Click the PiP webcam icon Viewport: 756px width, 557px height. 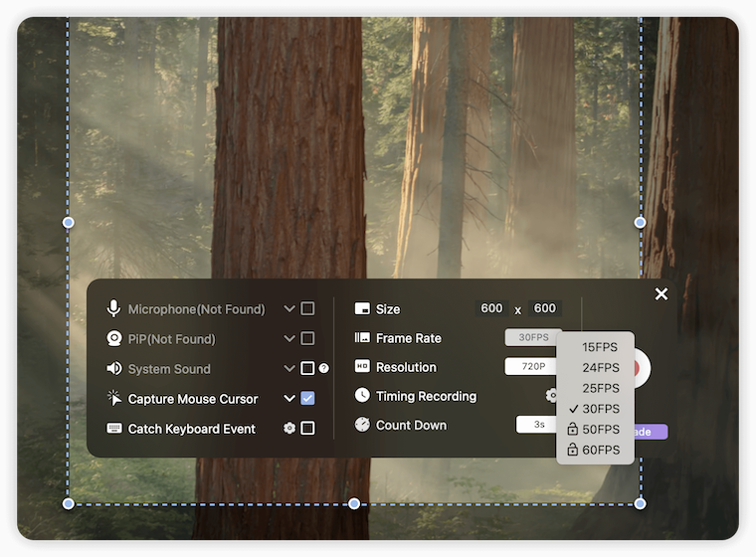click(x=114, y=339)
